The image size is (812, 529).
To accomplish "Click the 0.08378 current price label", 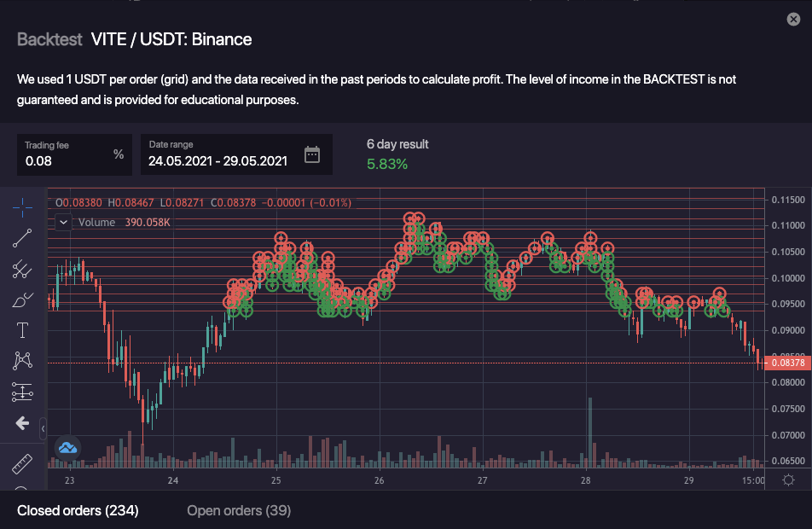I will 788,363.
